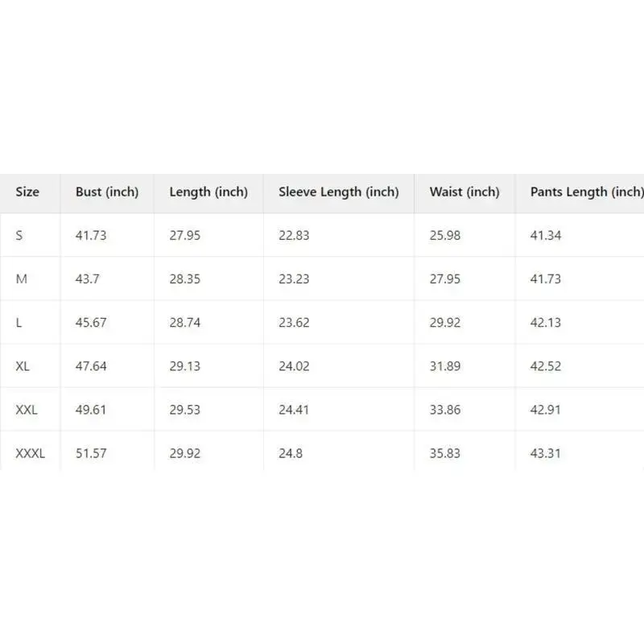Select the XXL size row label
The image size is (644, 644).
(27, 410)
